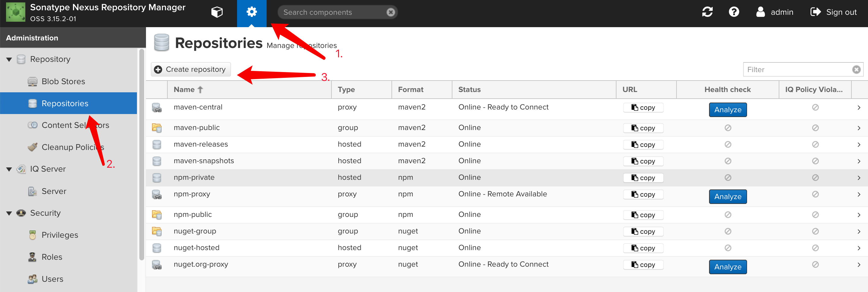Clear the Filter field
This screenshot has height=292, width=868.
click(856, 69)
